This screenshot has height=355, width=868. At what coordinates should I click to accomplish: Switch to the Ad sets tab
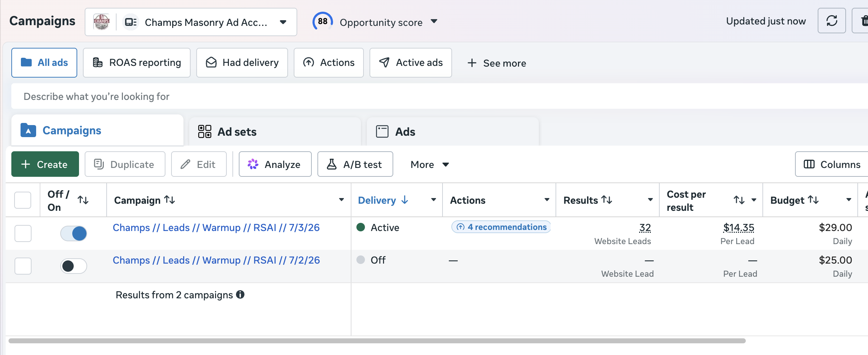coord(275,131)
